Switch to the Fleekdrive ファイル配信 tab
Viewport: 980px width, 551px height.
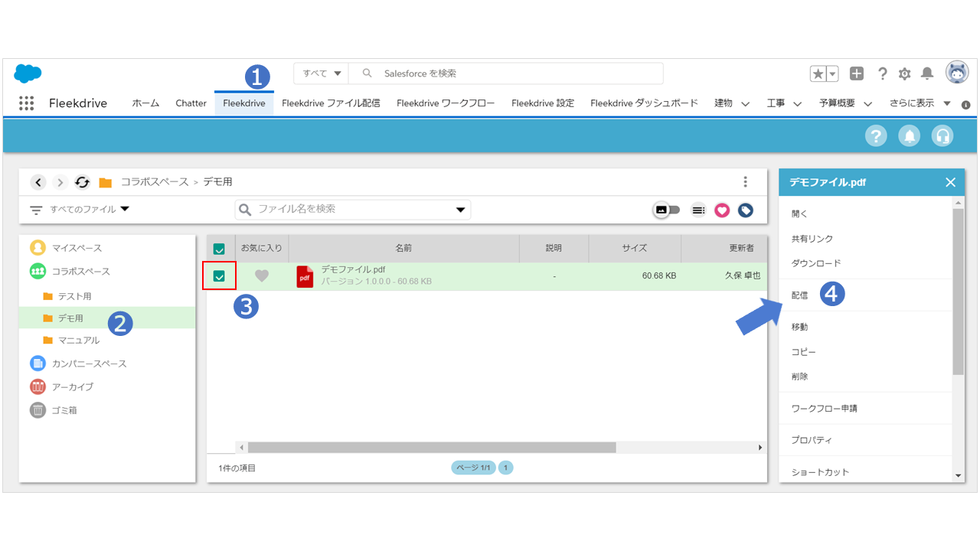click(331, 103)
